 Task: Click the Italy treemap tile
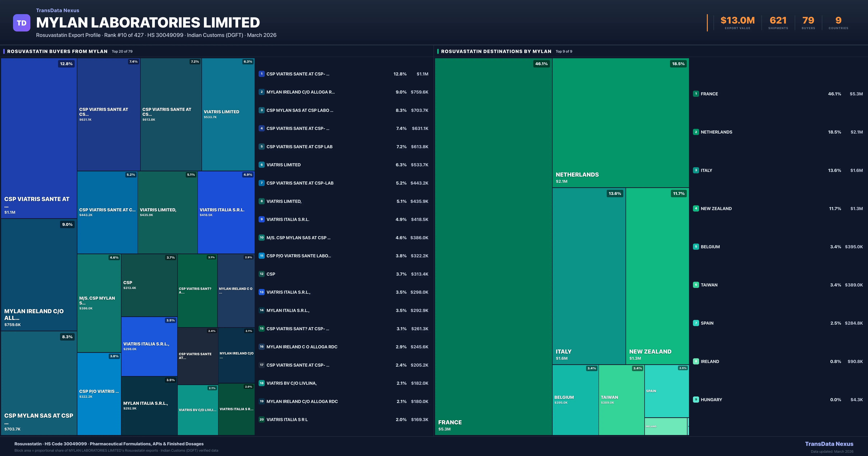(x=589, y=276)
